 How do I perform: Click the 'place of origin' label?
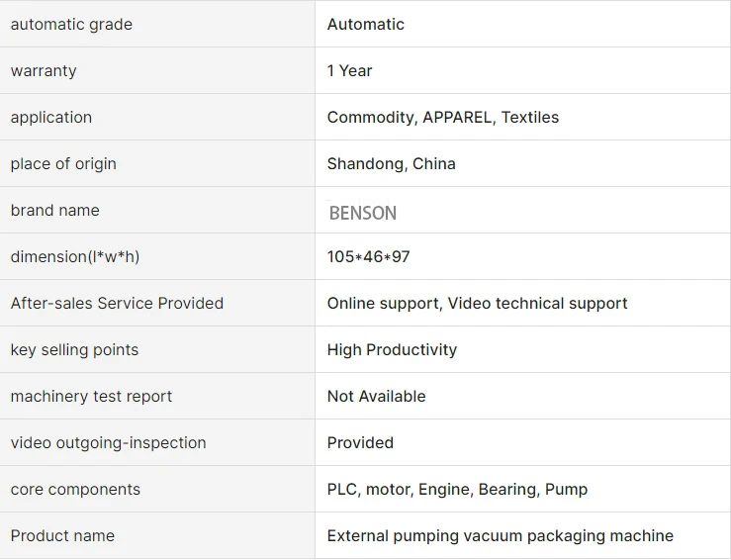(x=63, y=164)
